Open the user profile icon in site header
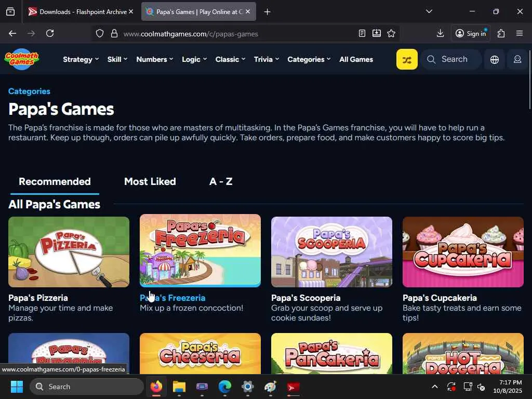 coord(517,59)
